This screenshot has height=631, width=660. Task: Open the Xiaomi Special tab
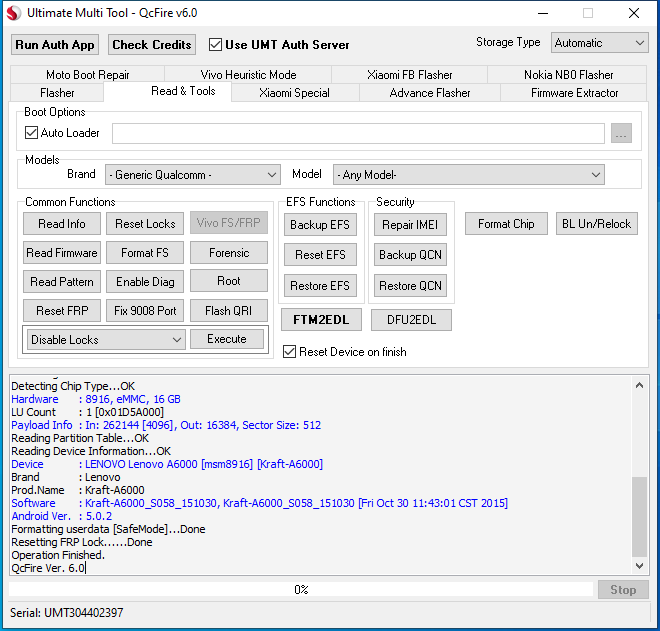294,93
